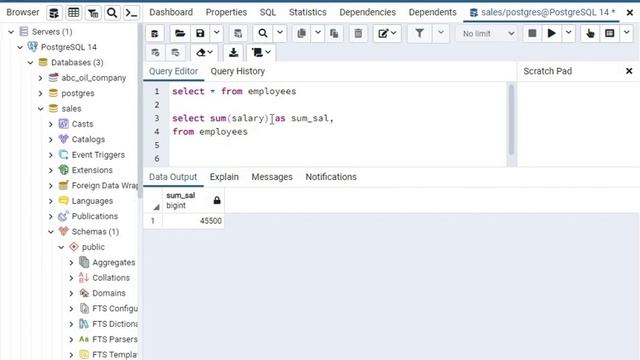
Task: Open the Save File dropdown arrow
Action: (x=217, y=33)
